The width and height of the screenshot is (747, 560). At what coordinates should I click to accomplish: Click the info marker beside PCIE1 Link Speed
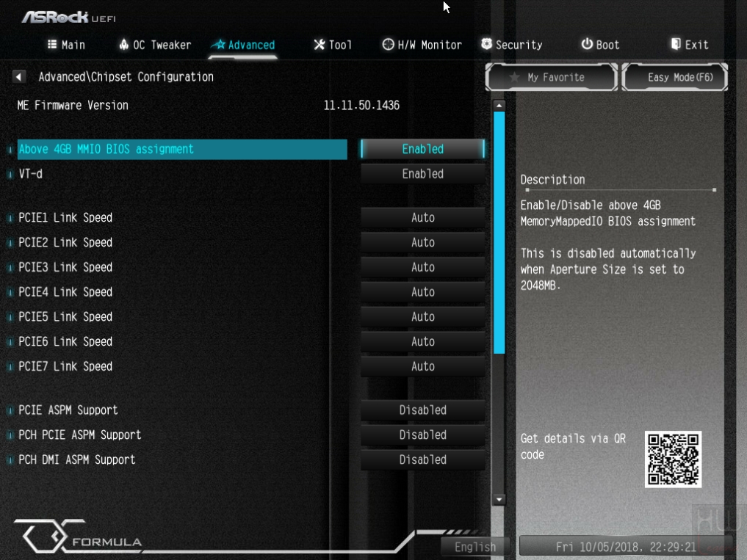(10, 218)
